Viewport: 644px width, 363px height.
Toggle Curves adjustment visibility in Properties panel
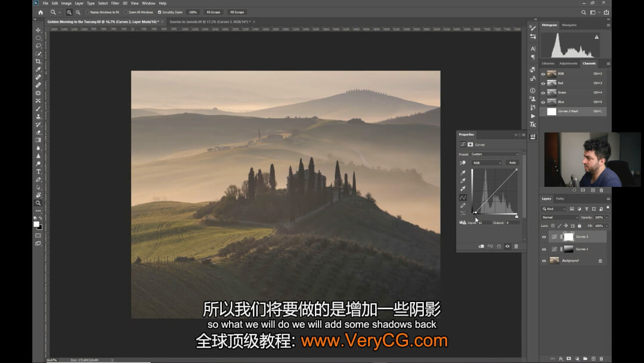pos(507,246)
